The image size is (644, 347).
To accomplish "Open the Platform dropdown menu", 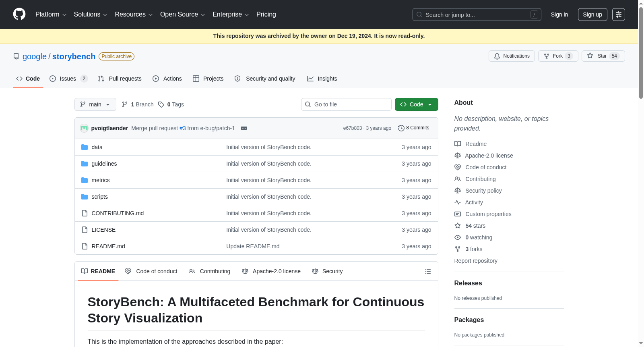I will (51, 15).
